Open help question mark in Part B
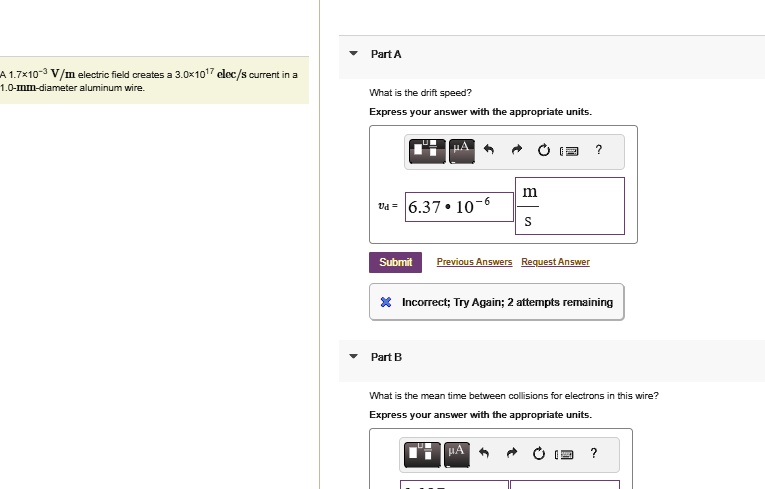Image resolution: width=765 pixels, height=489 pixels. pos(594,453)
